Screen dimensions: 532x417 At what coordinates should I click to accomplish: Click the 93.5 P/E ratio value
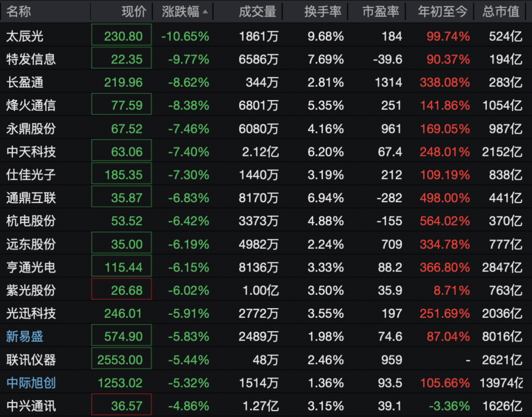390,383
